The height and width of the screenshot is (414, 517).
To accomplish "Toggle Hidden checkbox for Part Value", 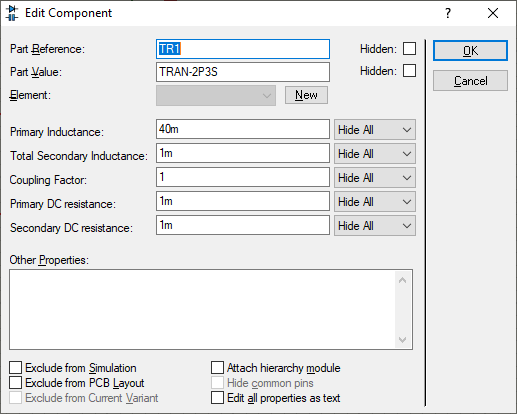I will pyautogui.click(x=409, y=71).
